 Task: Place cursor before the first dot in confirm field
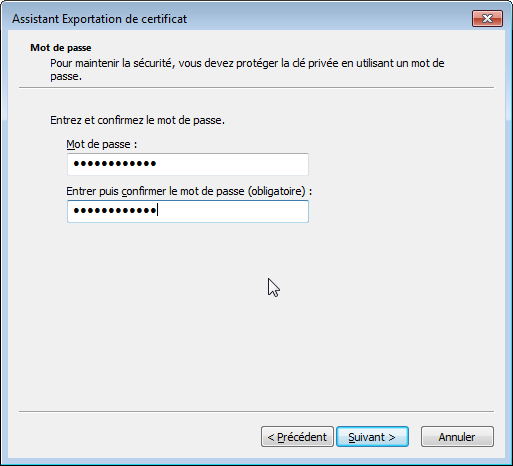[72, 211]
